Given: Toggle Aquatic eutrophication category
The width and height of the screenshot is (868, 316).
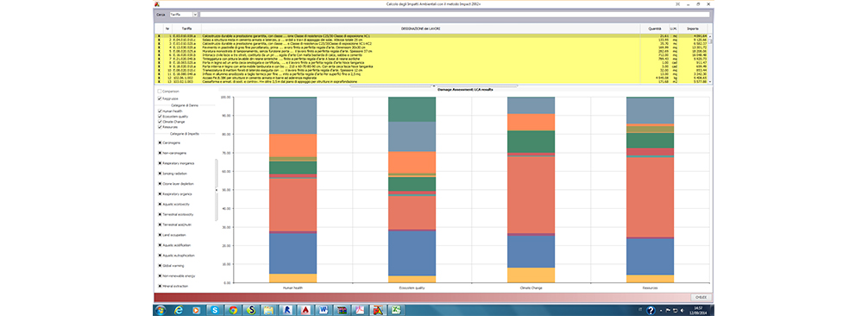Looking at the screenshot, I should [160, 255].
